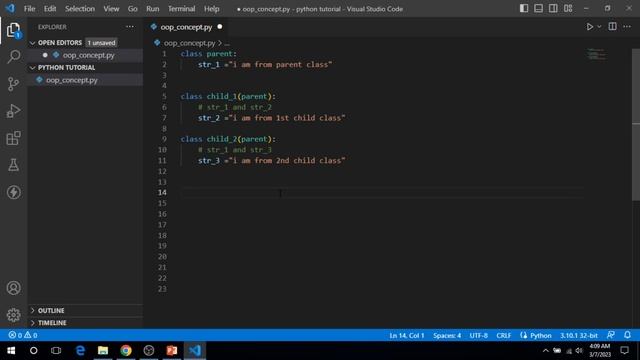Open the Manage settings gear
The height and width of the screenshot is (360, 640).
[x=13, y=315]
